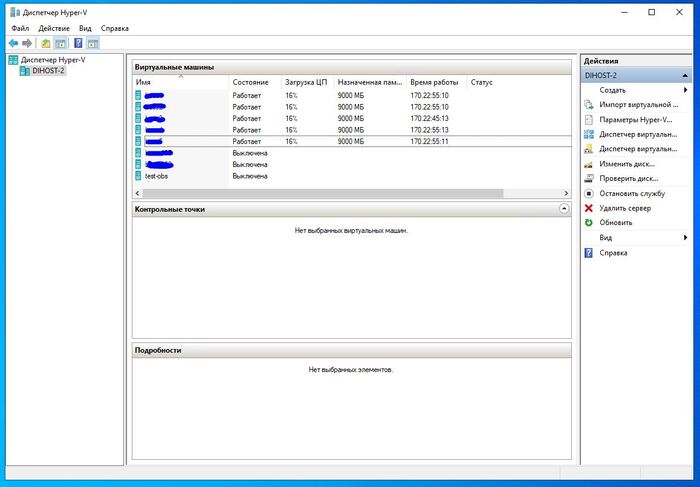Click the blue Help question-mark toolbar icon
The image size is (700, 487).
[x=78, y=43]
